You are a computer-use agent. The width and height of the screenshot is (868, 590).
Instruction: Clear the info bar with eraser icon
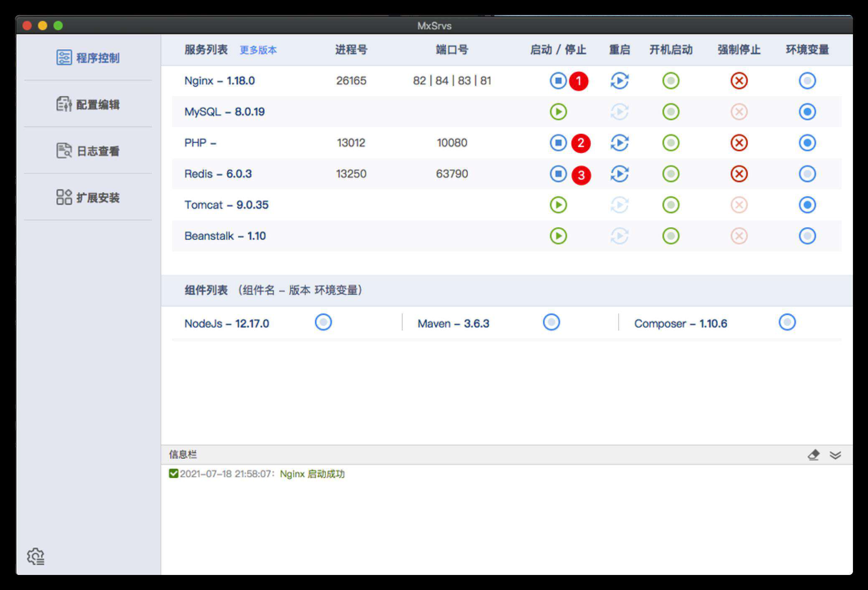813,455
